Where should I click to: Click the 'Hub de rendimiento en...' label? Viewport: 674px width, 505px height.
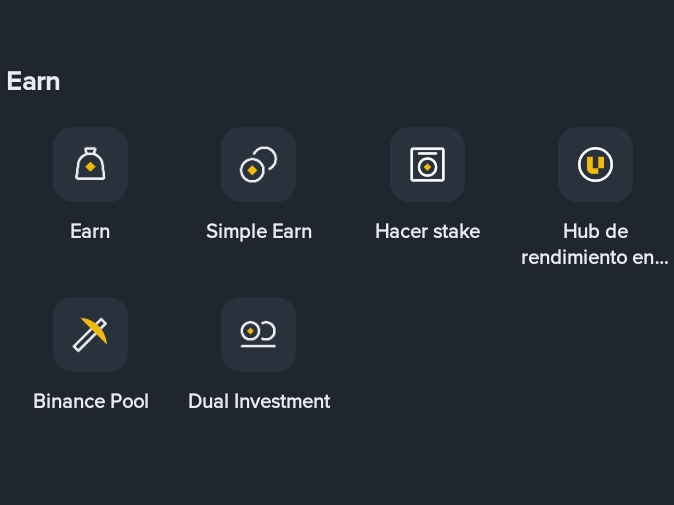[595, 245]
